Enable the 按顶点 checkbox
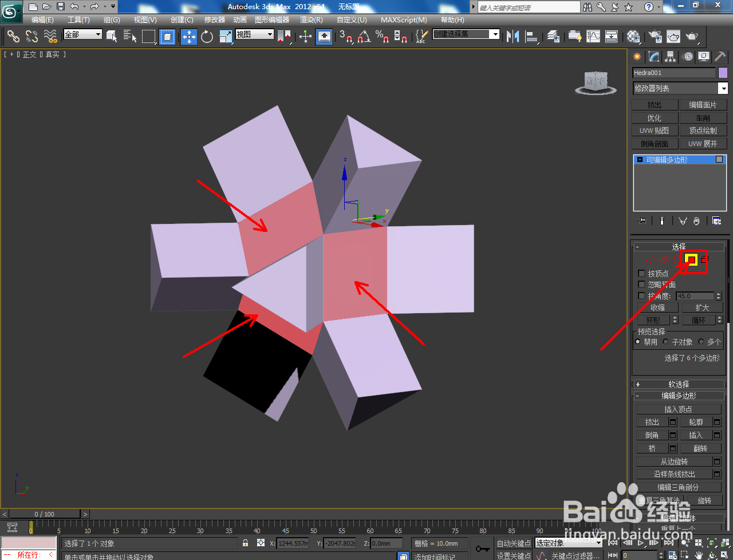This screenshot has height=560, width=733. tap(641, 274)
